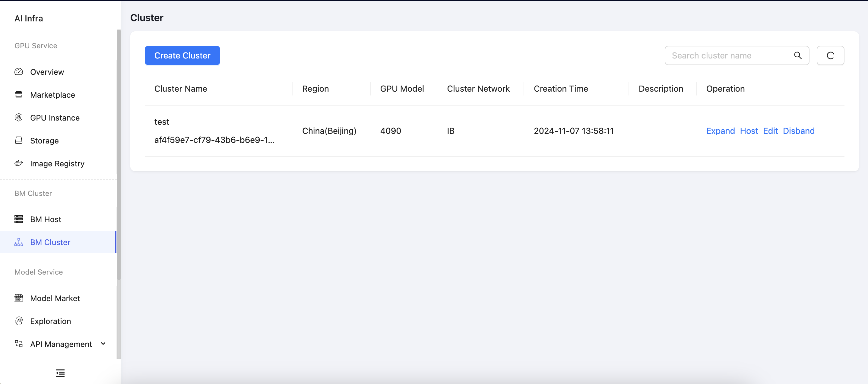Screen dimensions: 868x384
Task: Click the grey BM Cluster section label
Action: pyautogui.click(x=33, y=193)
